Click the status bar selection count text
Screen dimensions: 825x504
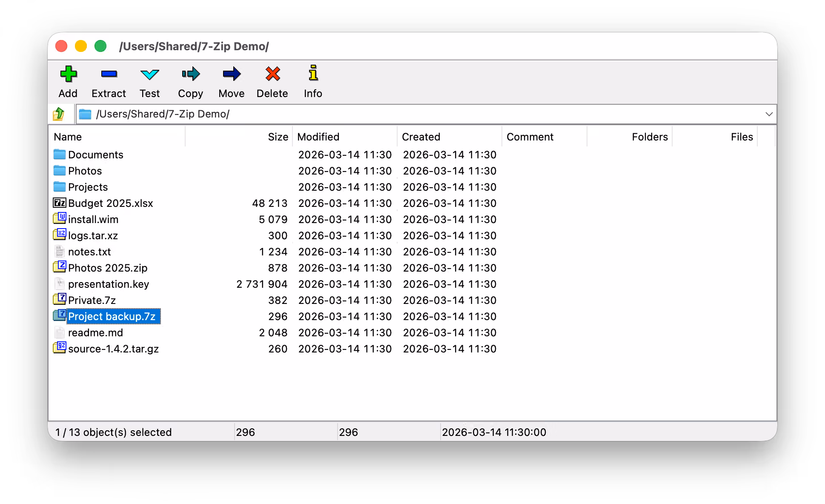(113, 432)
